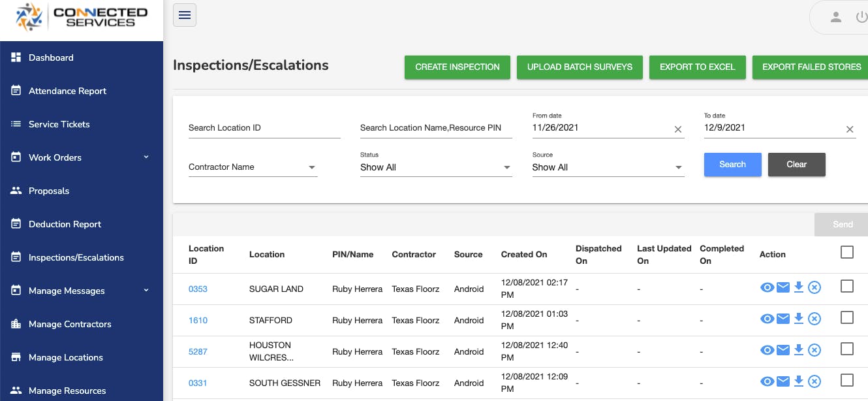Expand the Manage Messages submenu chevron
Image resolution: width=868 pixels, height=401 pixels.
[146, 290]
